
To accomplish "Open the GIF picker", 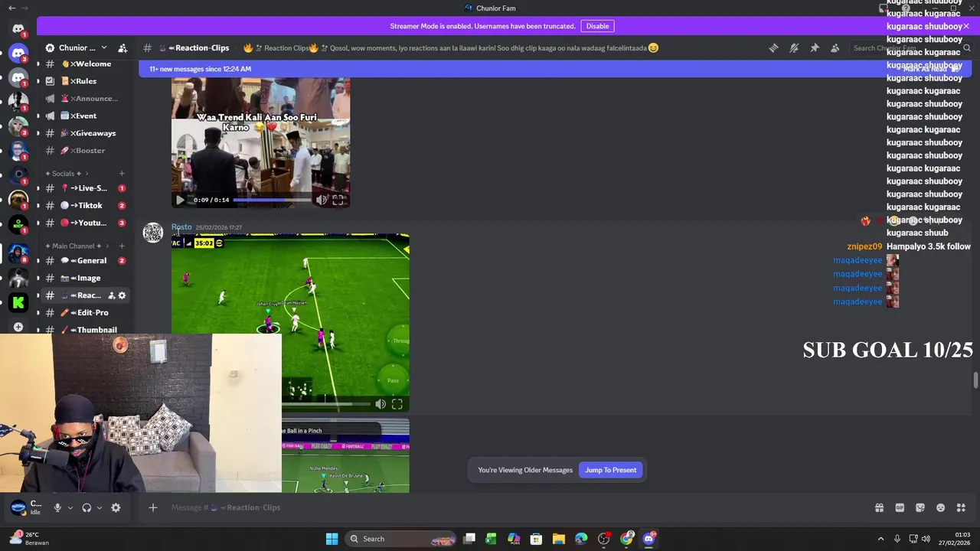I will click(900, 507).
